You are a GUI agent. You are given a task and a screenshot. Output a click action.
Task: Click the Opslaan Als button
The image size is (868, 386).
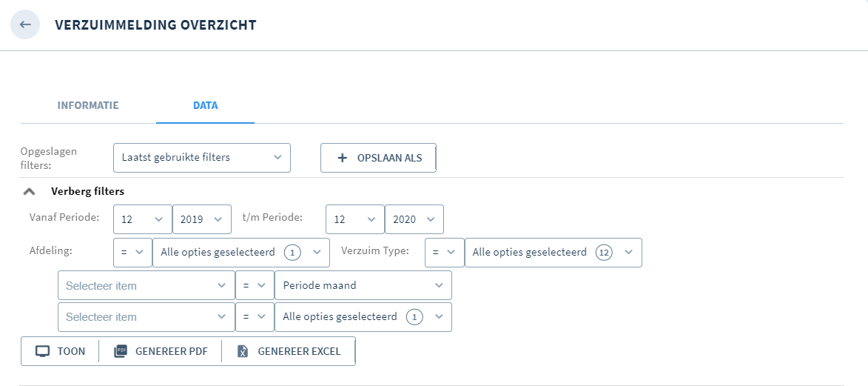click(x=379, y=158)
